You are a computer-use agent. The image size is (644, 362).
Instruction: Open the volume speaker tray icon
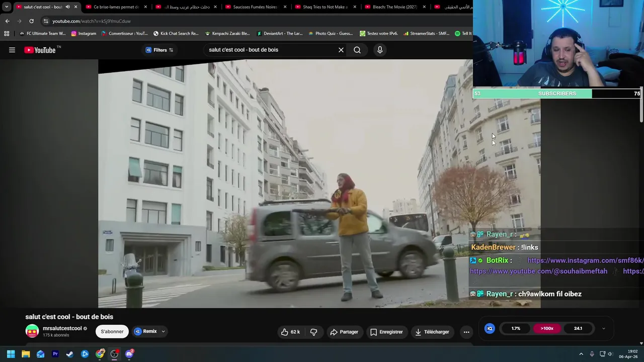click(610, 354)
